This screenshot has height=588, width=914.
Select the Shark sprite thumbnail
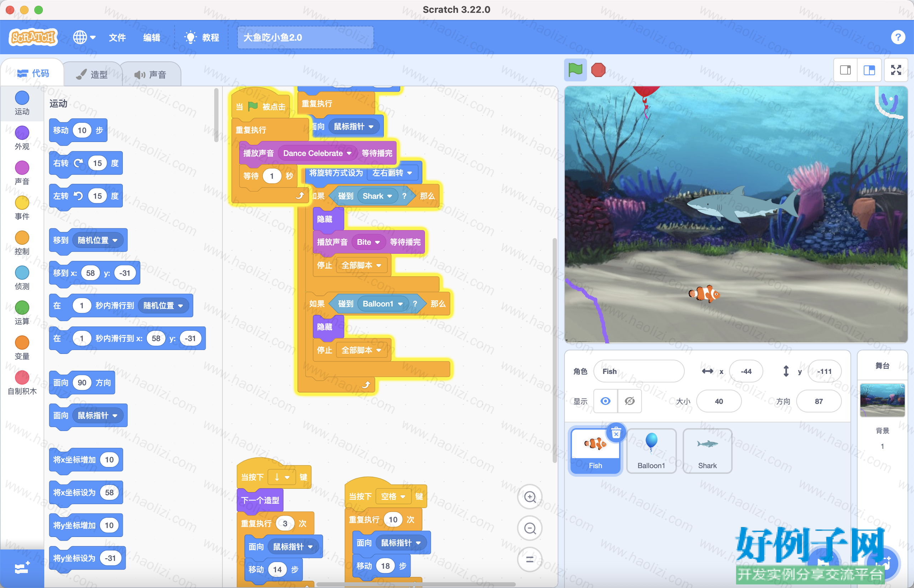pyautogui.click(x=707, y=451)
